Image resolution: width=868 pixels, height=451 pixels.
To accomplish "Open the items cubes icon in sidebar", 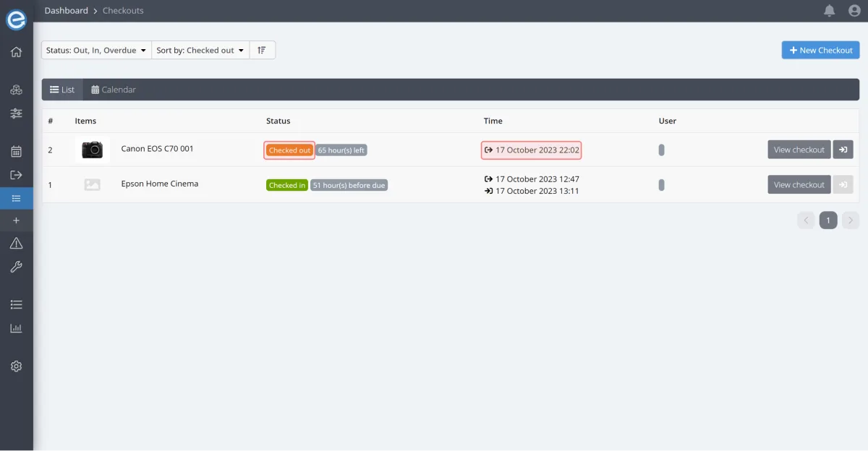I will 16,90.
